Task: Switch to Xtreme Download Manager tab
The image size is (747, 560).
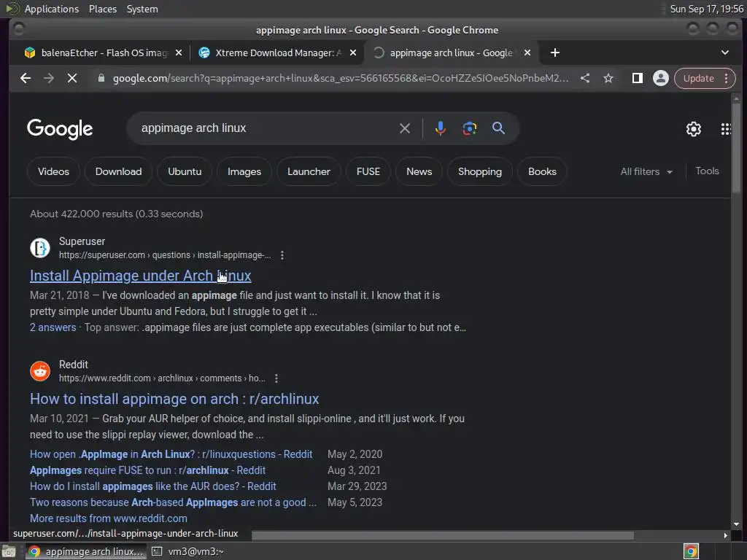Action: point(271,52)
